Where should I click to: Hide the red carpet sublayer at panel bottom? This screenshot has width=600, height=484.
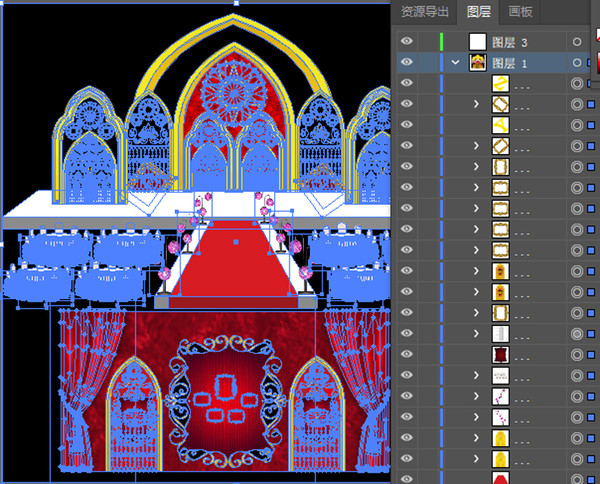407,479
